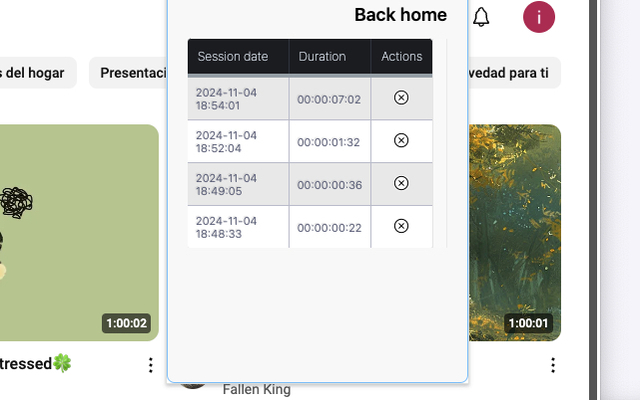
Task: Select the 00:00:07:02 duration cell
Action: pyautogui.click(x=329, y=99)
